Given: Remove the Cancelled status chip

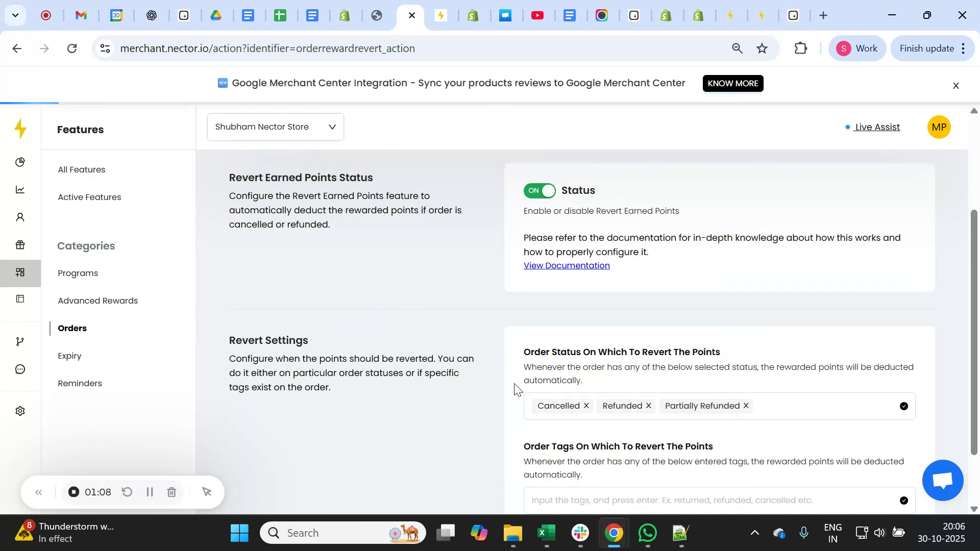Looking at the screenshot, I should click(x=586, y=406).
